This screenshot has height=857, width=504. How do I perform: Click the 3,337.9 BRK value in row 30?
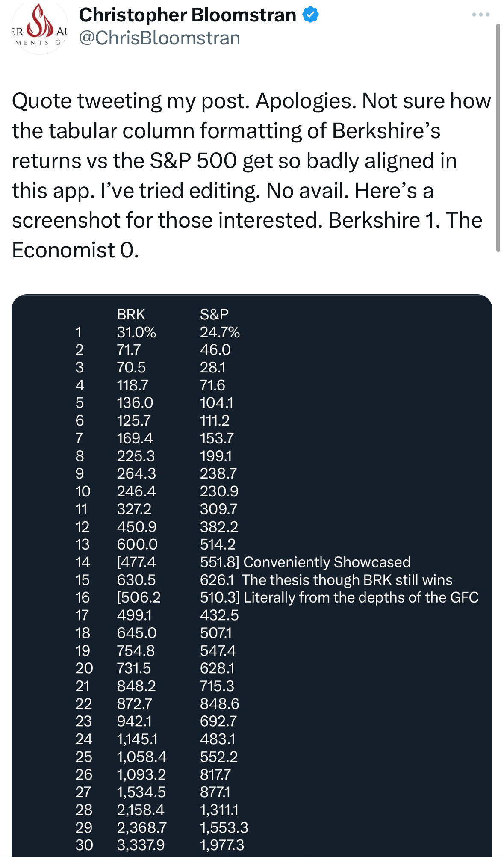click(141, 845)
